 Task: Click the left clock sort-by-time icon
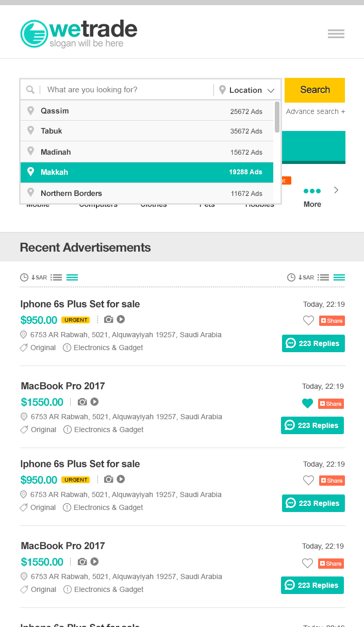click(x=24, y=277)
